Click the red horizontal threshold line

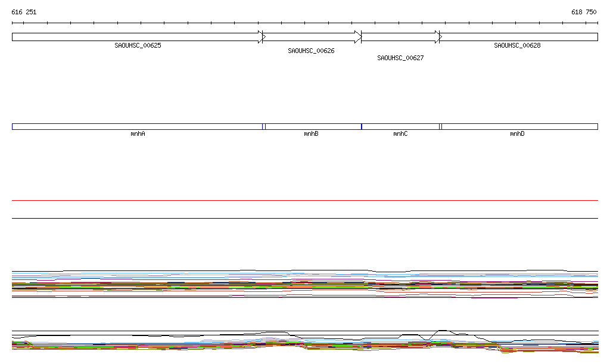pyautogui.click(x=304, y=201)
